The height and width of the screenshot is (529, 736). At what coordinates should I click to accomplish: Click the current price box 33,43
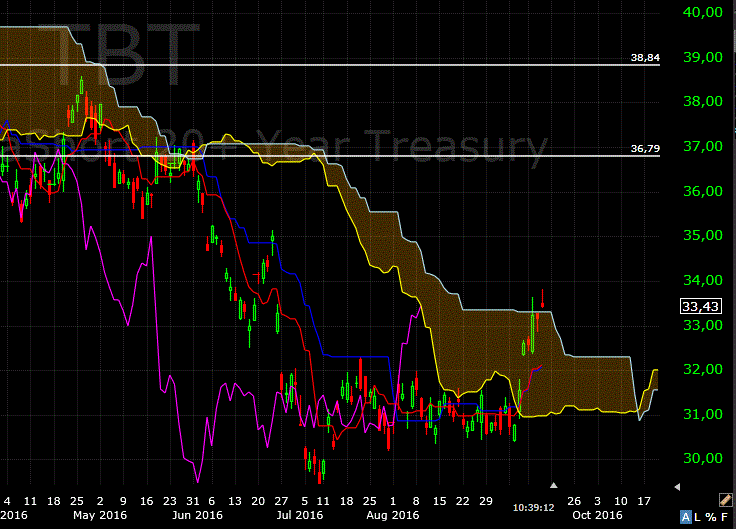(x=701, y=306)
